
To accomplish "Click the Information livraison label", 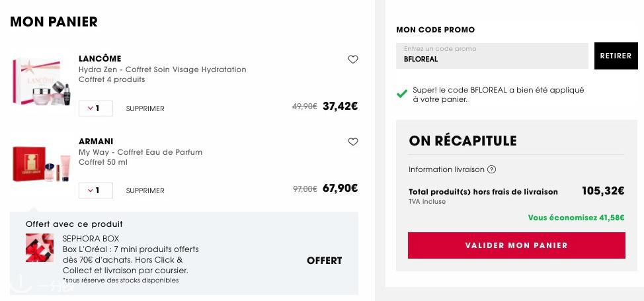I will (x=446, y=169).
